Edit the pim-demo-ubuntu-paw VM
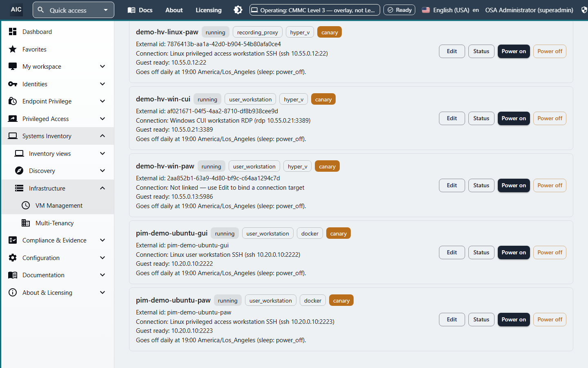 (452, 319)
